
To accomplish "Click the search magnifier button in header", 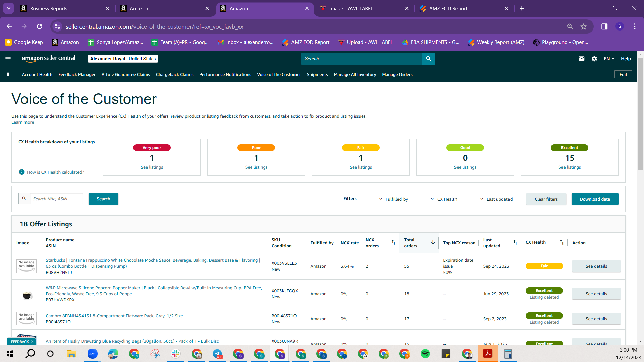I will tap(428, 59).
